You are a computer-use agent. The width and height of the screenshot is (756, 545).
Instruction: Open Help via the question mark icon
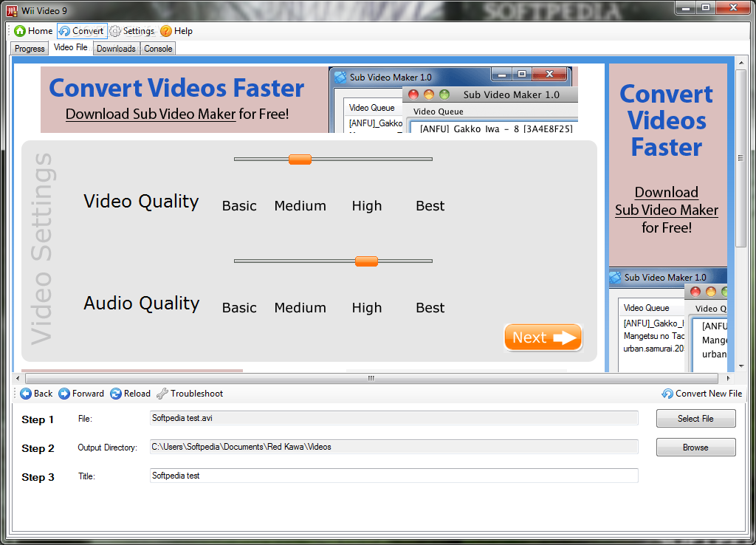(166, 31)
